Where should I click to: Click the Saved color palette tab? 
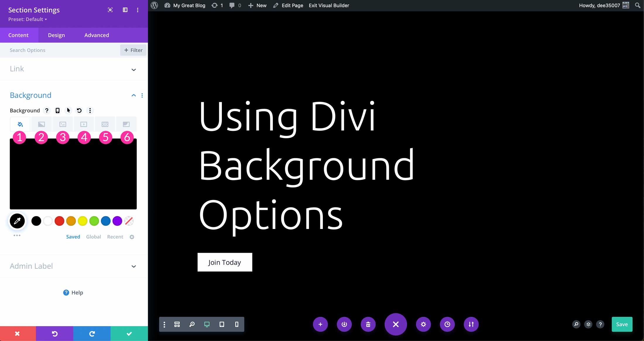[x=73, y=236]
